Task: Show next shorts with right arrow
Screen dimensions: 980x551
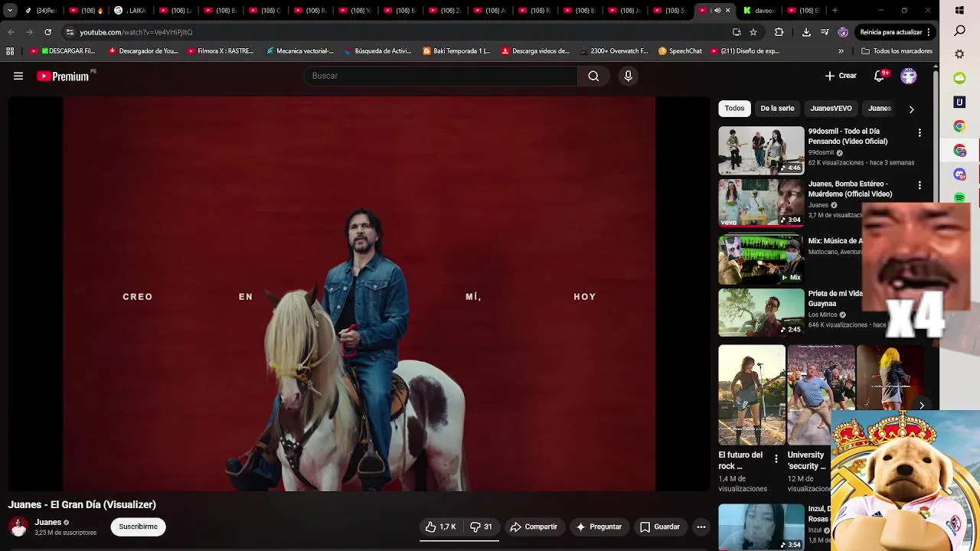Action: coord(922,406)
